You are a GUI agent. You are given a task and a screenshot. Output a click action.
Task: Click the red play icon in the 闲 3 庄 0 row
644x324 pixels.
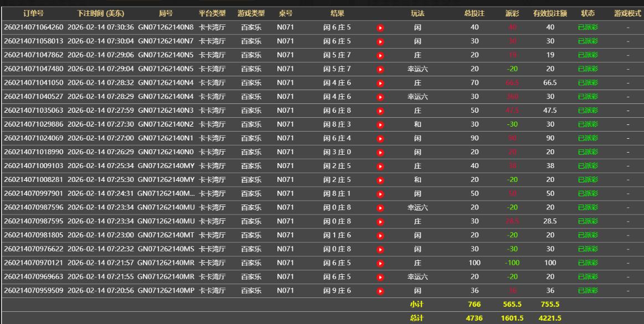(380, 152)
